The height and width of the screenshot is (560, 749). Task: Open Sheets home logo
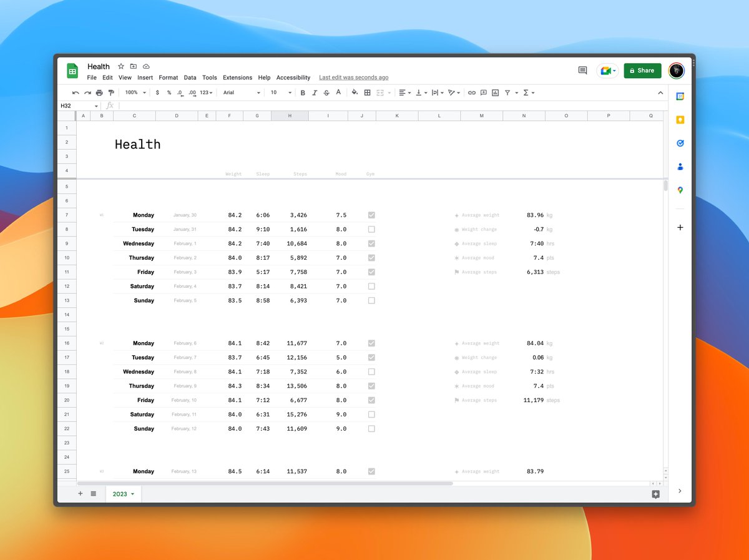[72, 71]
